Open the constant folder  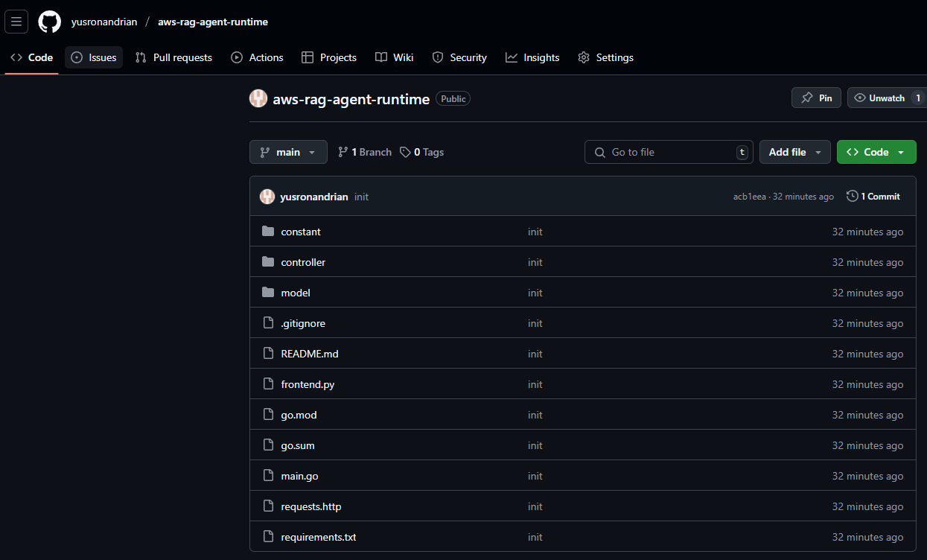tap(301, 232)
